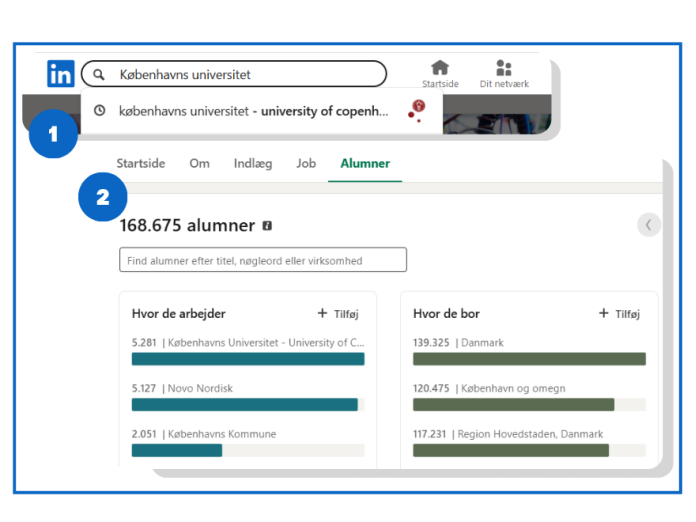Focus the Københavns universitet search field
This screenshot has width=696, height=522.
pos(234,74)
